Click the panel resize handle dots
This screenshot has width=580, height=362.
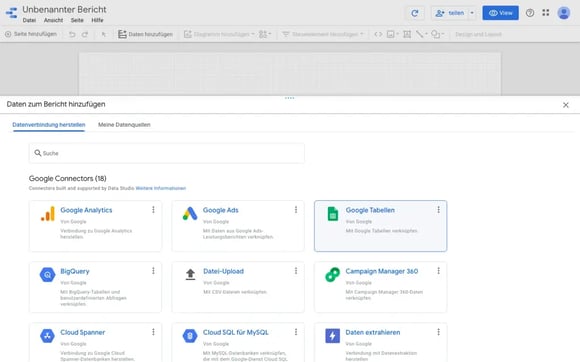pos(290,98)
